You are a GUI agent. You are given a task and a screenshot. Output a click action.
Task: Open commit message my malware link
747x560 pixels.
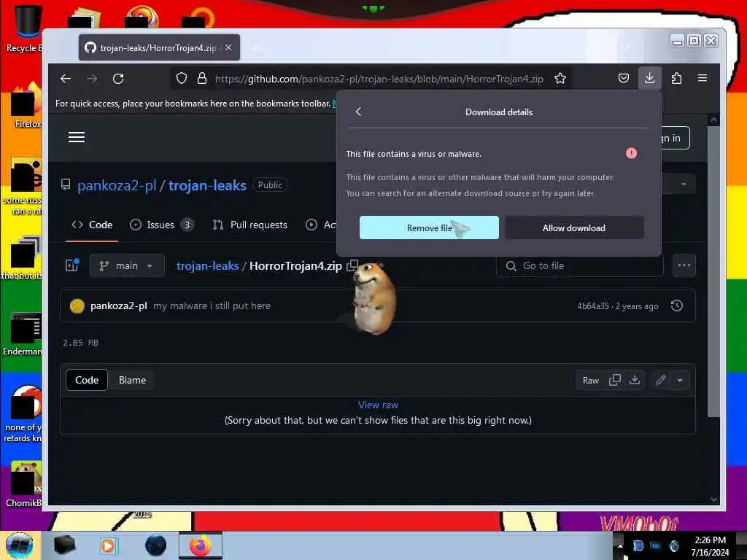pos(212,306)
